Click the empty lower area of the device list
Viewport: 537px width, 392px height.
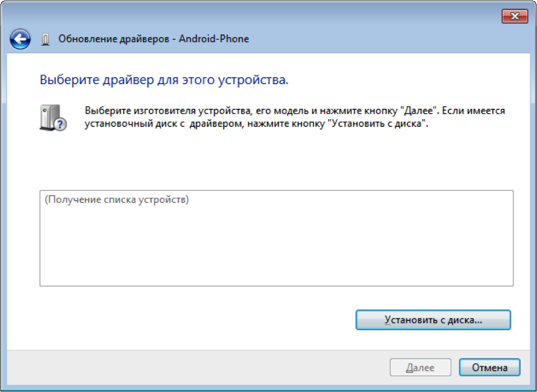pyautogui.click(x=276, y=251)
